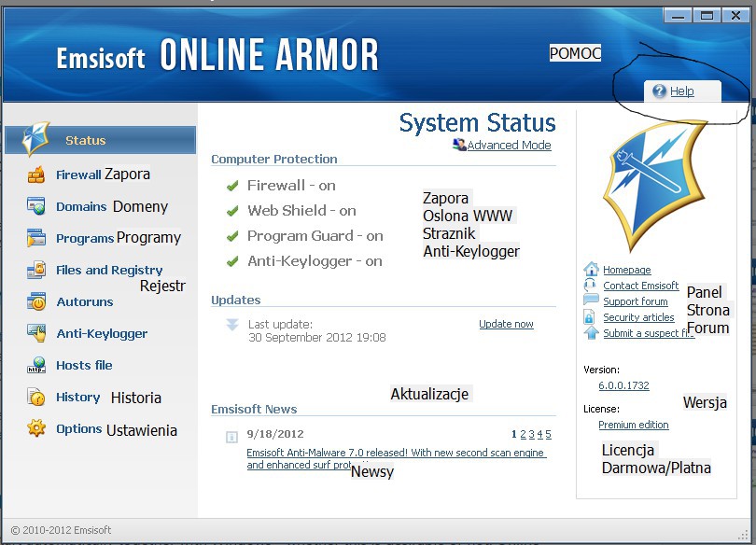The image size is (756, 545).
Task: Click the Options gear icon
Action: (36, 428)
